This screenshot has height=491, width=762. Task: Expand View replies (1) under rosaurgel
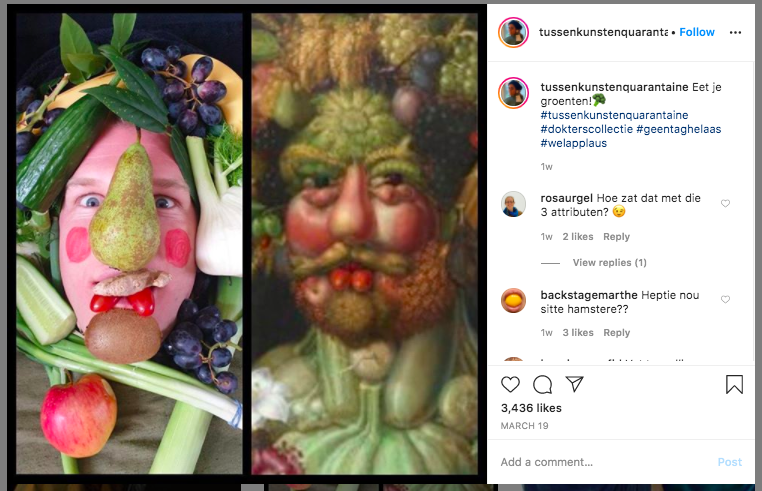click(609, 263)
